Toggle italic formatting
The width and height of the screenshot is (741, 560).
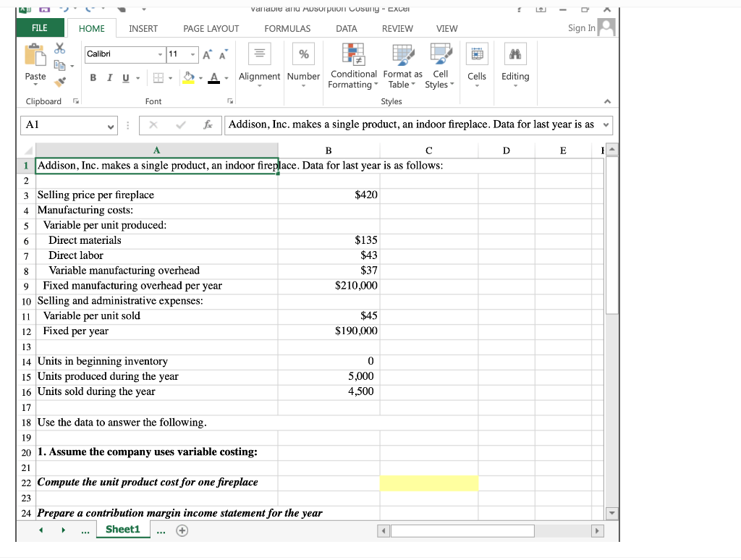click(x=109, y=77)
